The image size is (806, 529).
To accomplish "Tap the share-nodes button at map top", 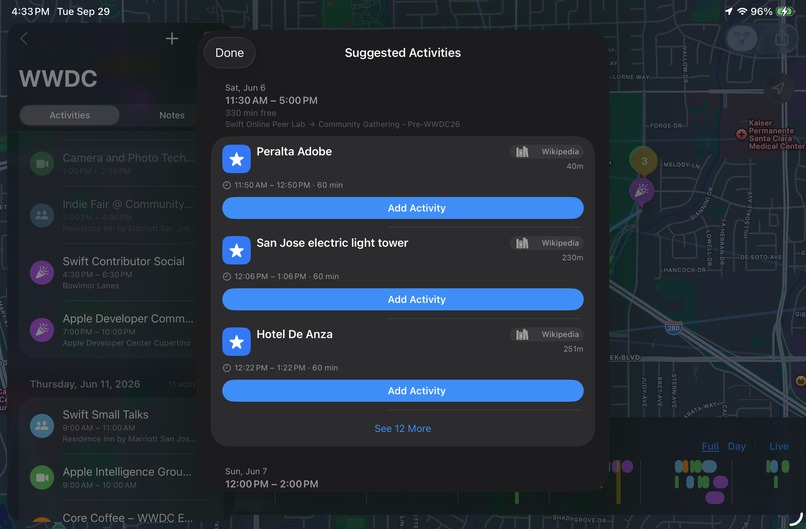I will [741, 38].
